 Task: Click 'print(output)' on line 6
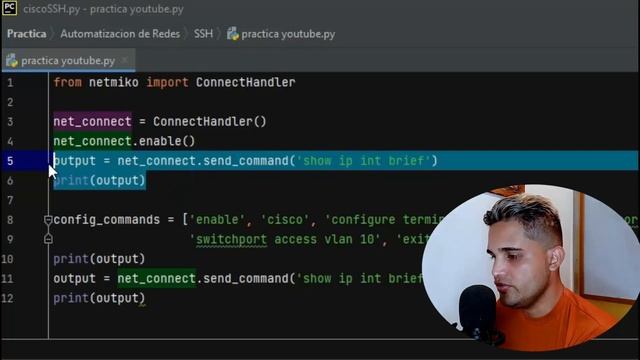tap(99, 180)
